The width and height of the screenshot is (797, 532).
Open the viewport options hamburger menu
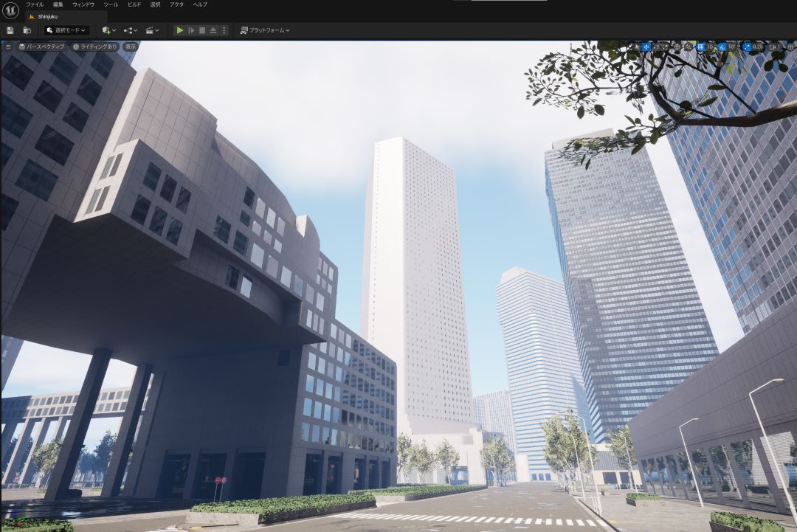pos(7,46)
